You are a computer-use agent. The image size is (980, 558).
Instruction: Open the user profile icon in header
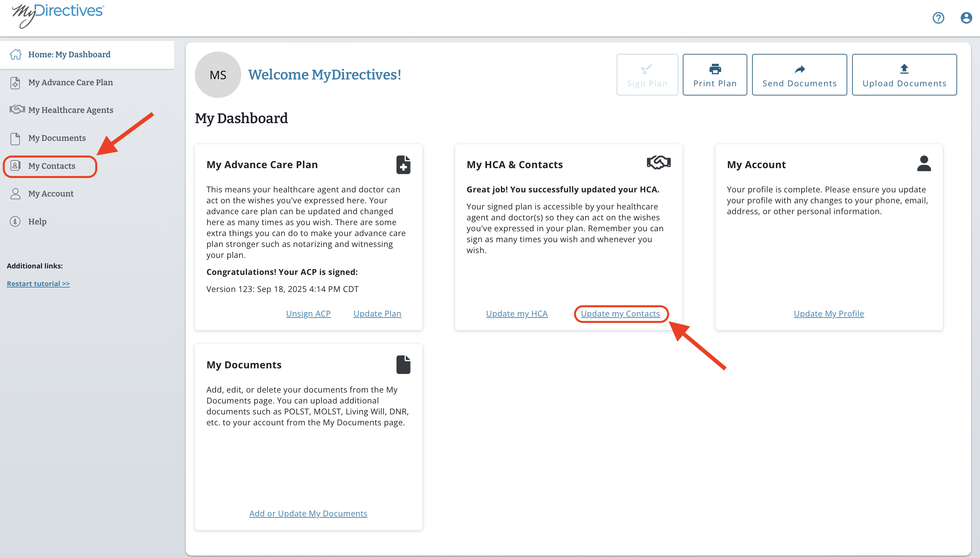[x=966, y=18]
